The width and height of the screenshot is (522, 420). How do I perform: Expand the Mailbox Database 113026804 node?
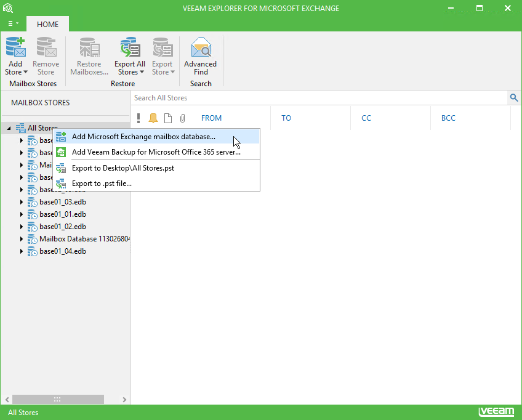coord(22,239)
